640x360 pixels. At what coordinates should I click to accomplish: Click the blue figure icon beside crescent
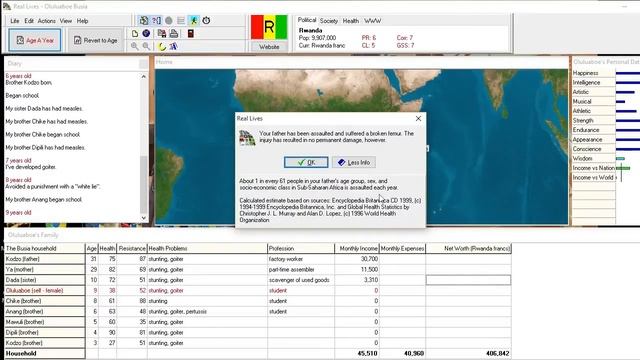(173, 46)
